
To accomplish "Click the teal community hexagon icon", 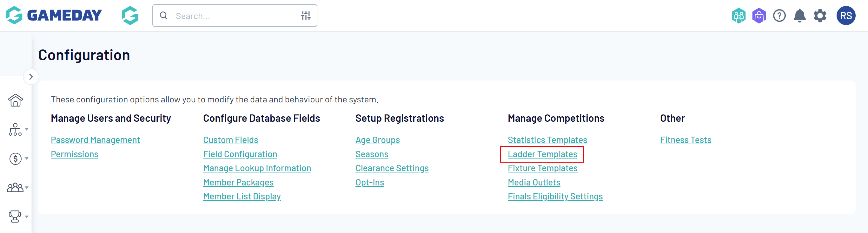I will 738,16.
